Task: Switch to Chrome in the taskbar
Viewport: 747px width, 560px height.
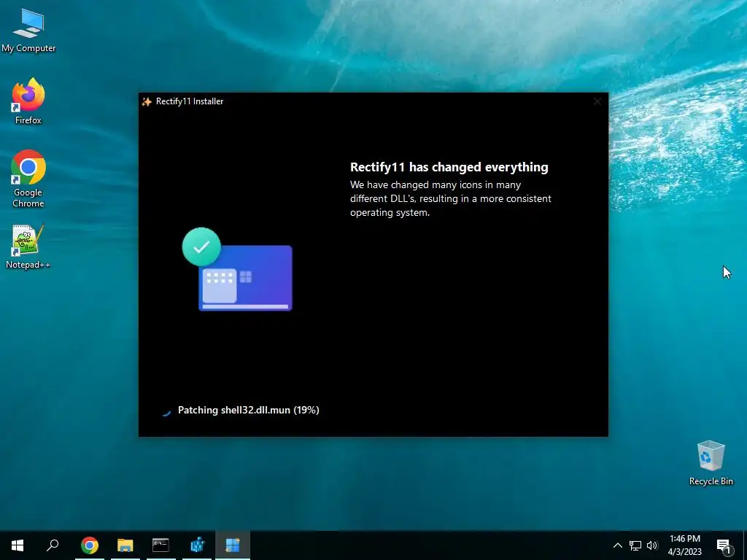Action: pyautogui.click(x=90, y=545)
